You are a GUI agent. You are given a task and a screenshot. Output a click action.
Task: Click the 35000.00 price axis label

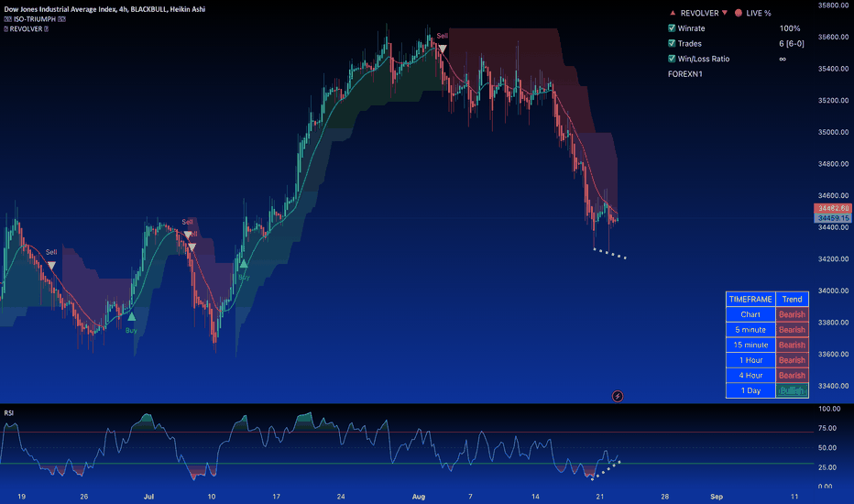pyautogui.click(x=833, y=132)
